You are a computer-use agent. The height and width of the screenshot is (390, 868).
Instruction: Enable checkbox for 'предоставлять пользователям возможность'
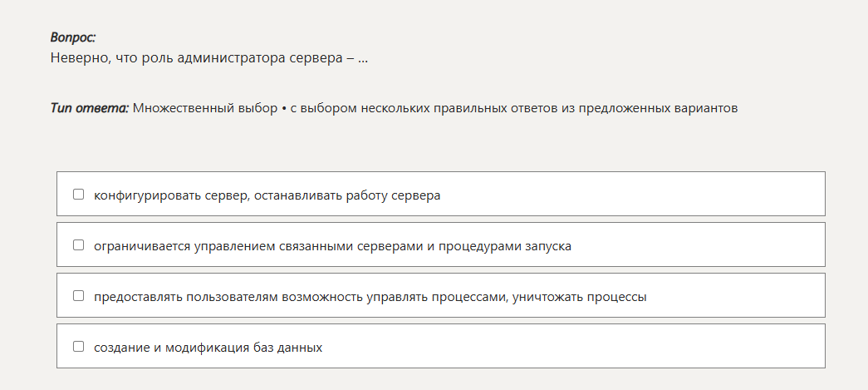click(x=79, y=296)
